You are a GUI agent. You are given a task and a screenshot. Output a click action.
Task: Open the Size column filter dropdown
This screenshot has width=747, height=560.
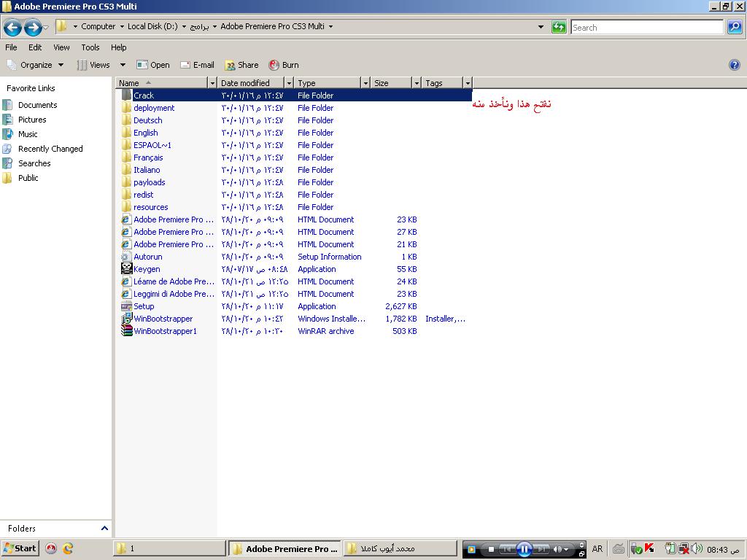417,83
